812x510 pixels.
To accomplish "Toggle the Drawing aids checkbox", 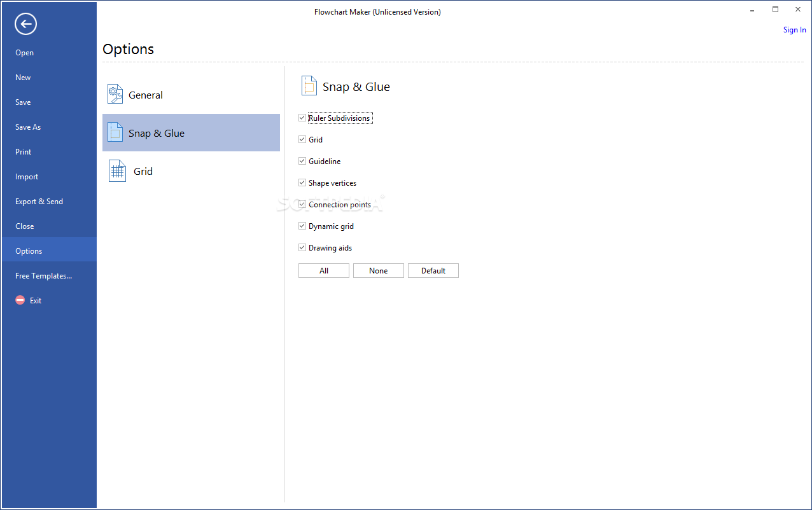I will pos(302,248).
